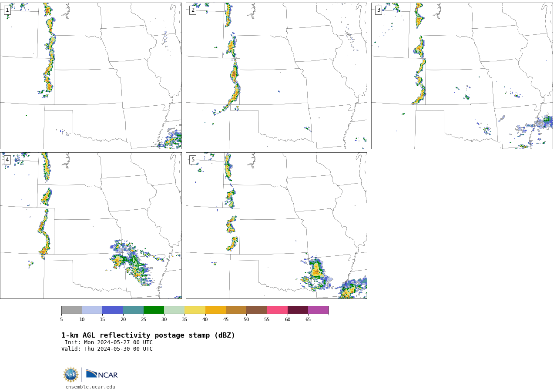Screen dimensions: 557x392
Task: Click the Valid: Thu 2024-05-30 00 UTC line
Action: click(107, 349)
